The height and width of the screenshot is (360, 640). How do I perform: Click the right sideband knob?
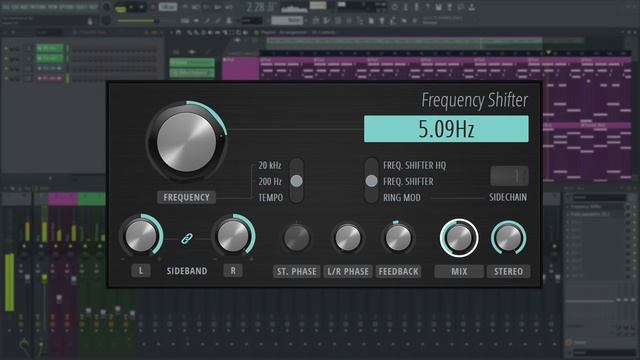pos(233,236)
